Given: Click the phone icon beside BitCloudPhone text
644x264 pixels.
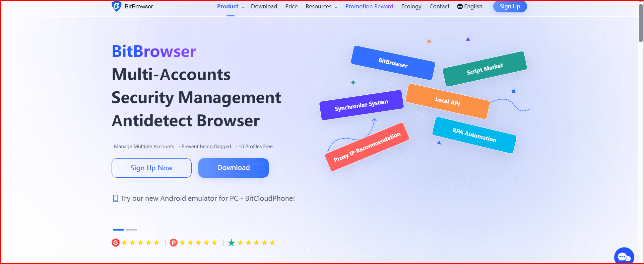Looking at the screenshot, I should [116, 198].
